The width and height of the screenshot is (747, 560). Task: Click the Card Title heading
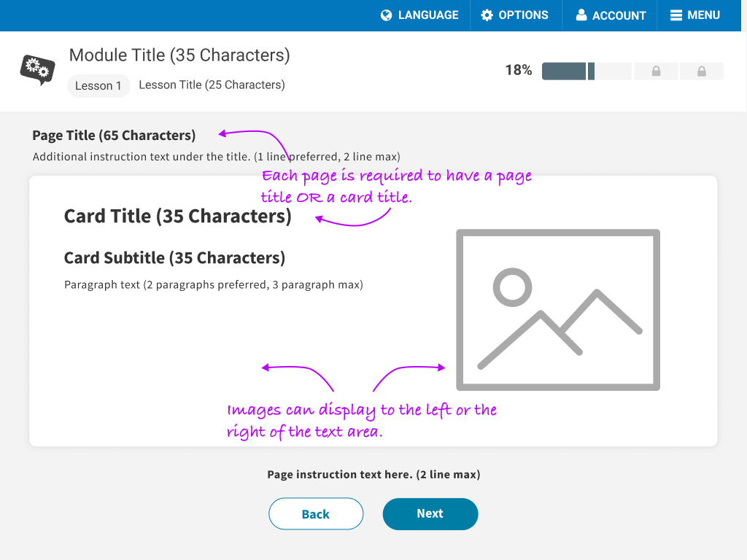point(177,217)
